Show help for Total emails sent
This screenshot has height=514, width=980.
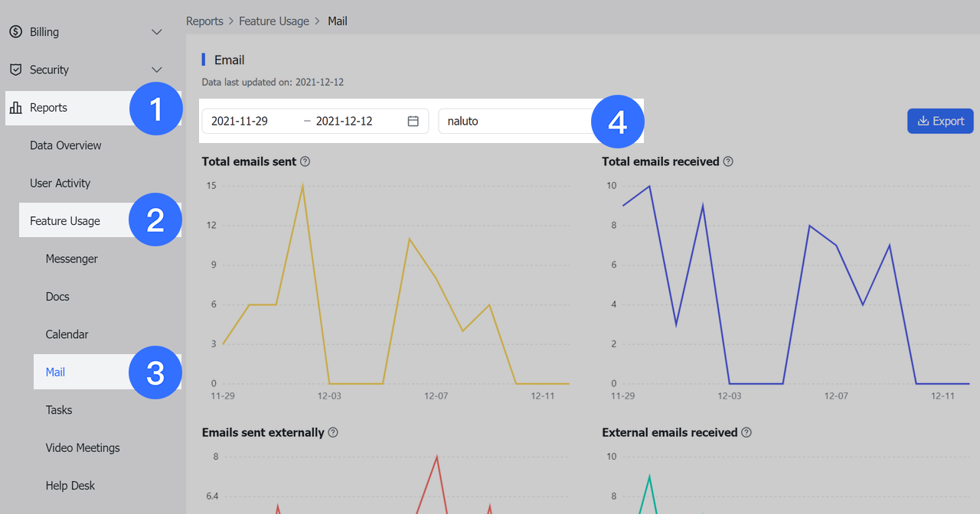(305, 161)
